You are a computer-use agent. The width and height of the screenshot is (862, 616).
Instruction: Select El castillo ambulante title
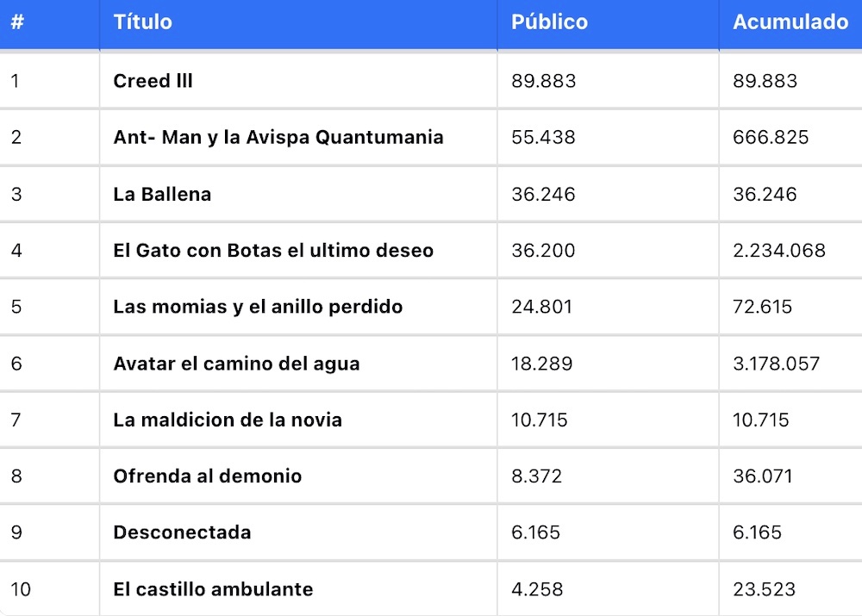[213, 589]
